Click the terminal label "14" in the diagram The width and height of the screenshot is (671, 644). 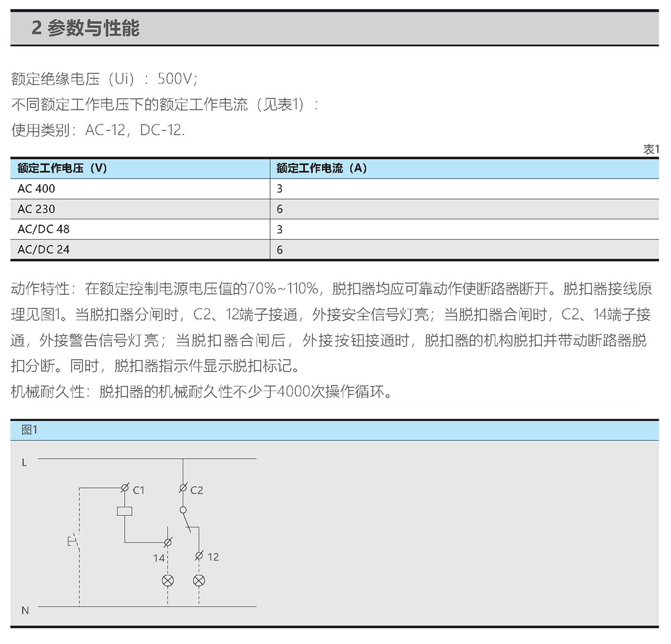159,558
